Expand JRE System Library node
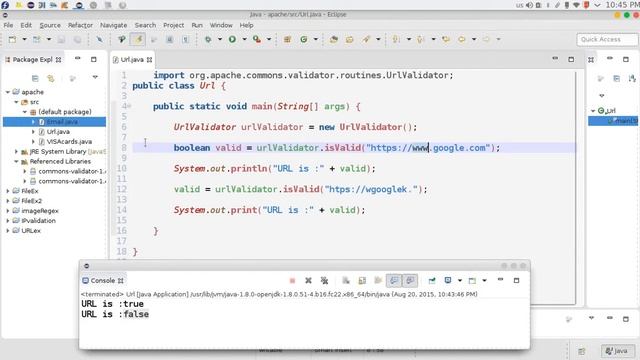 (16, 151)
